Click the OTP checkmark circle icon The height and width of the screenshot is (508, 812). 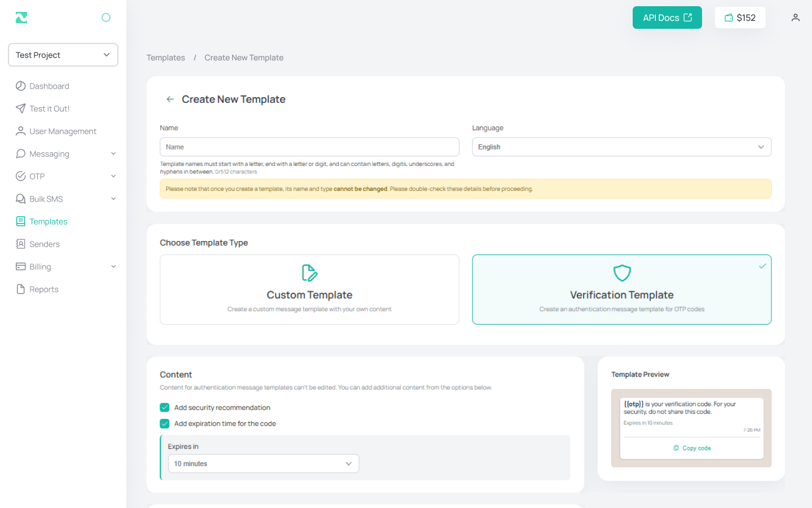(21, 176)
